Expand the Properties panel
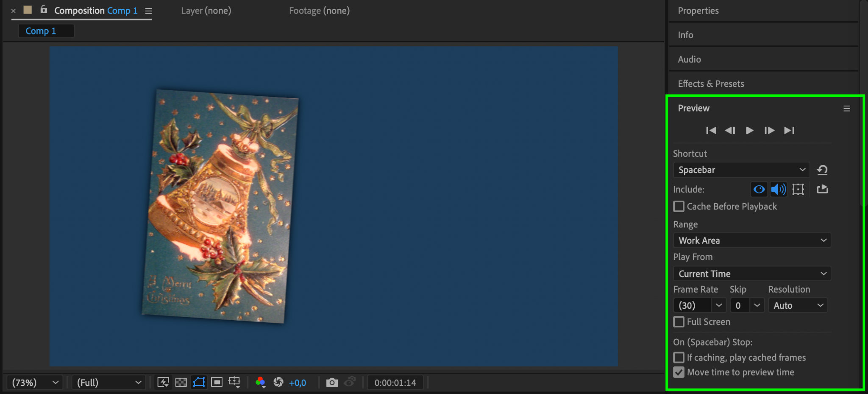This screenshot has width=868, height=394. coord(764,11)
